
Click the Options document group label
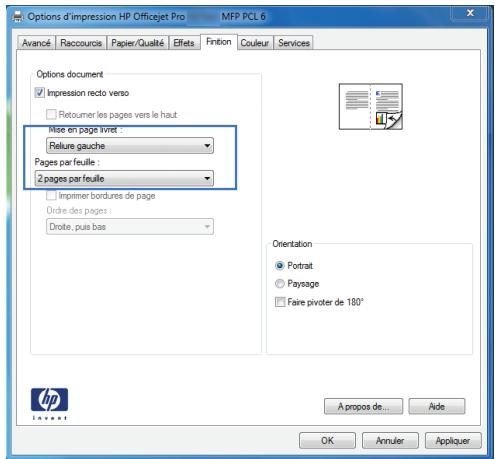point(70,74)
